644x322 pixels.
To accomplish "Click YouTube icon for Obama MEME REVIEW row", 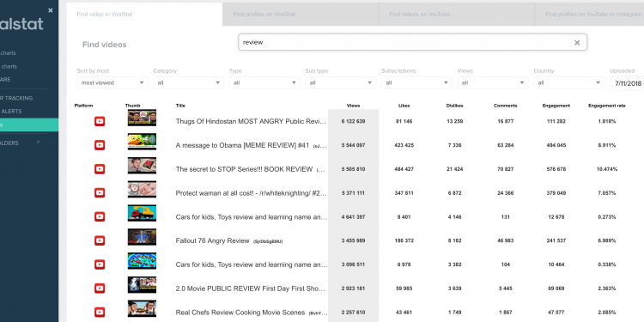I will point(100,145).
